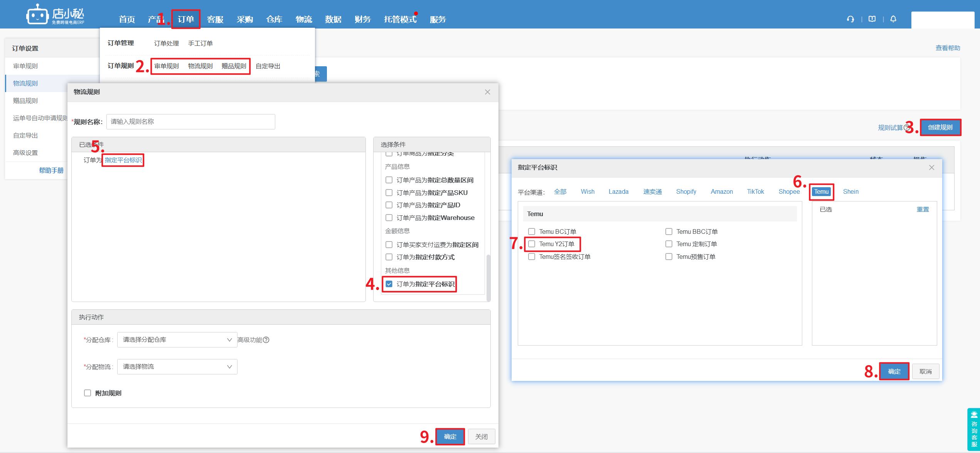This screenshot has height=453, width=980.
Task: Open the 咨询客服 floating widget
Action: (974, 430)
